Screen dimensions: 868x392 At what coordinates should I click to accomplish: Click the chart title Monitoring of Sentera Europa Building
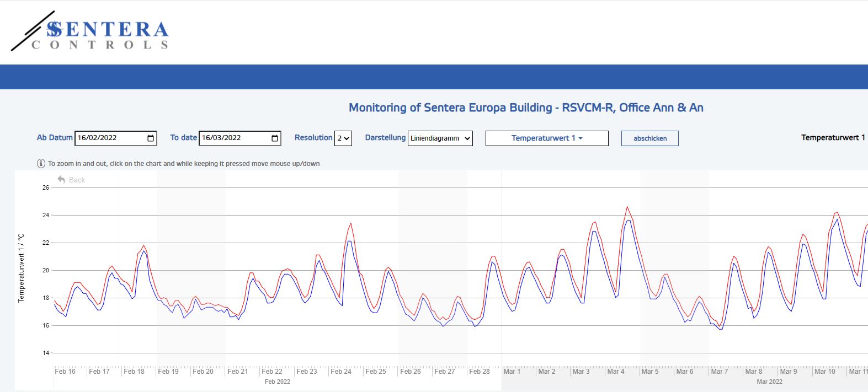coord(526,108)
